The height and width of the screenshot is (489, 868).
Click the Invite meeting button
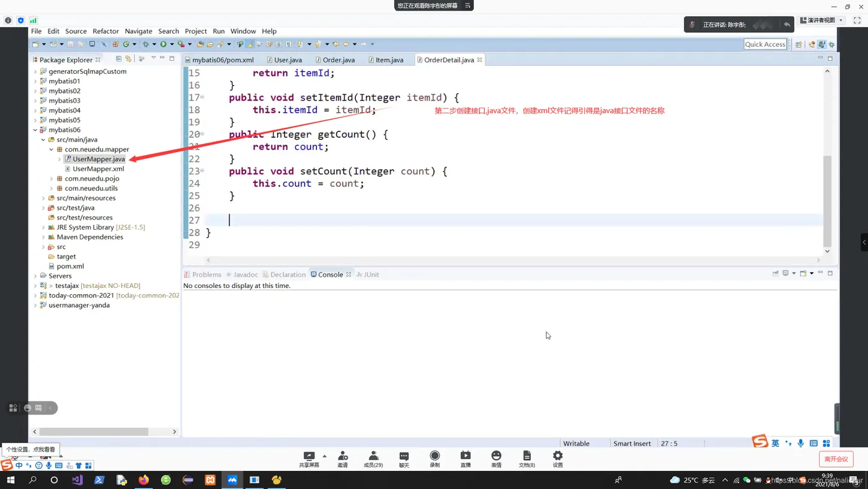[x=343, y=459]
